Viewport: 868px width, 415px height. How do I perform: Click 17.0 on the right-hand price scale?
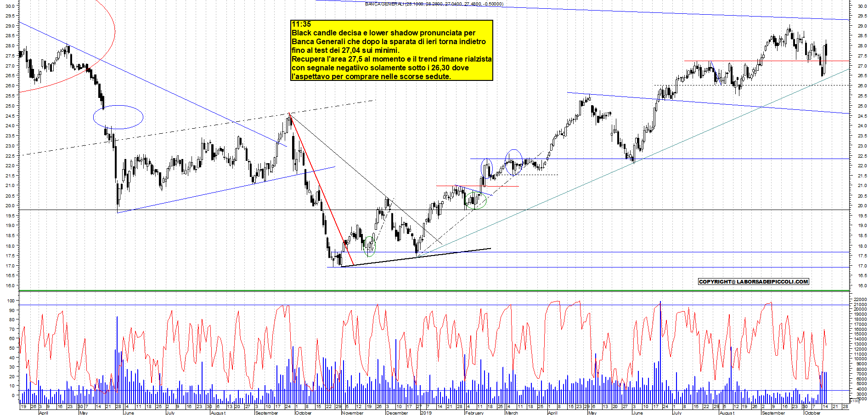click(862, 266)
